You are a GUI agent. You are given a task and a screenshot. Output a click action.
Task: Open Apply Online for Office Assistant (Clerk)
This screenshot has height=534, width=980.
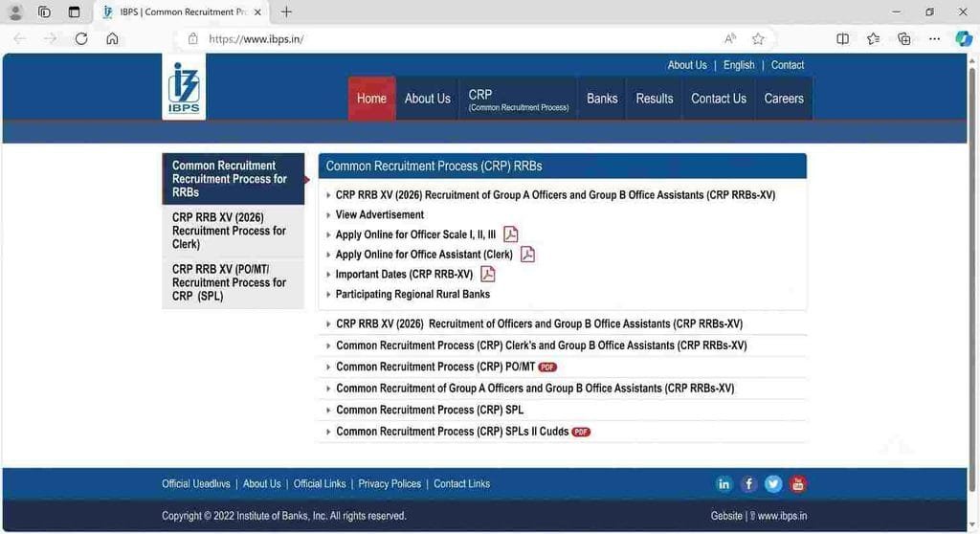(424, 255)
